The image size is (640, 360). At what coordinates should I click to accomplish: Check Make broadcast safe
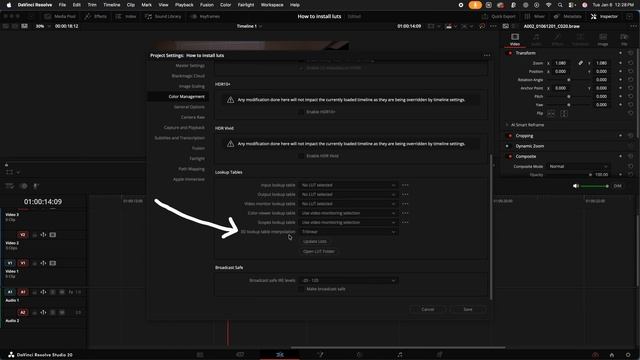click(301, 289)
